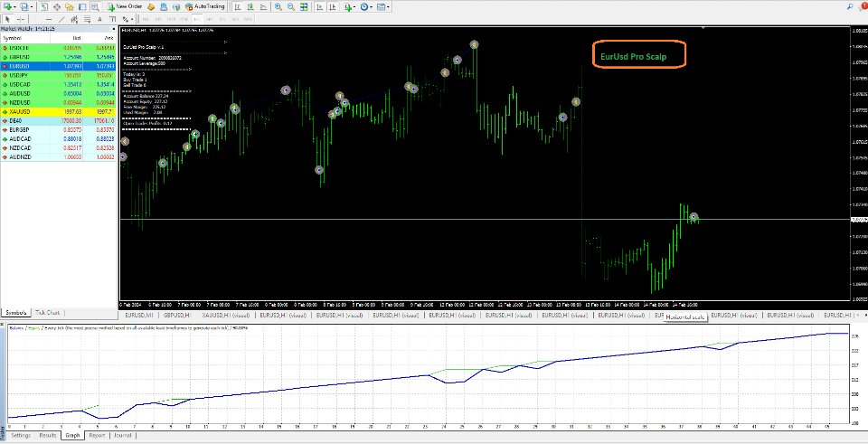Image resolution: width=868 pixels, height=444 pixels.
Task: Expand the Profiles dropdown arrow
Action: pyautogui.click(x=32, y=6)
